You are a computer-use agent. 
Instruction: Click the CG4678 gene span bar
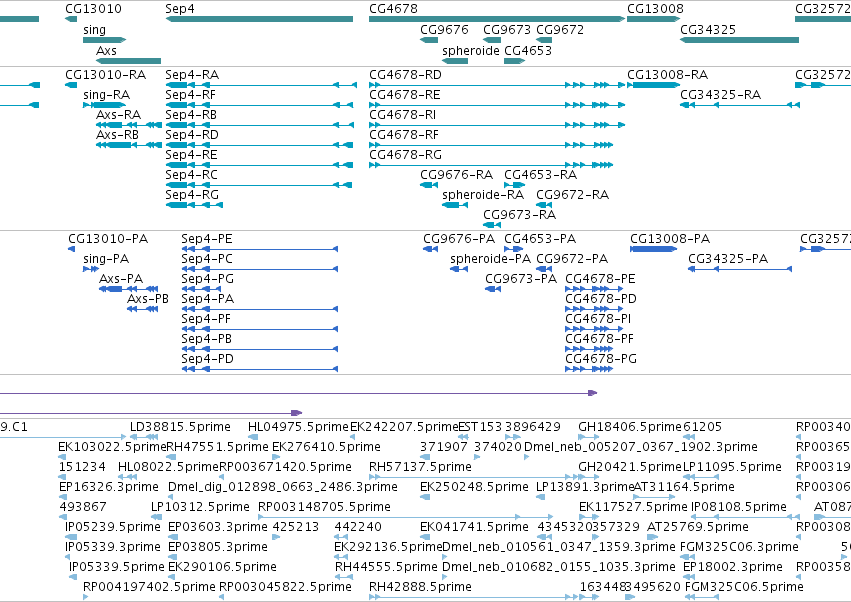[497, 19]
